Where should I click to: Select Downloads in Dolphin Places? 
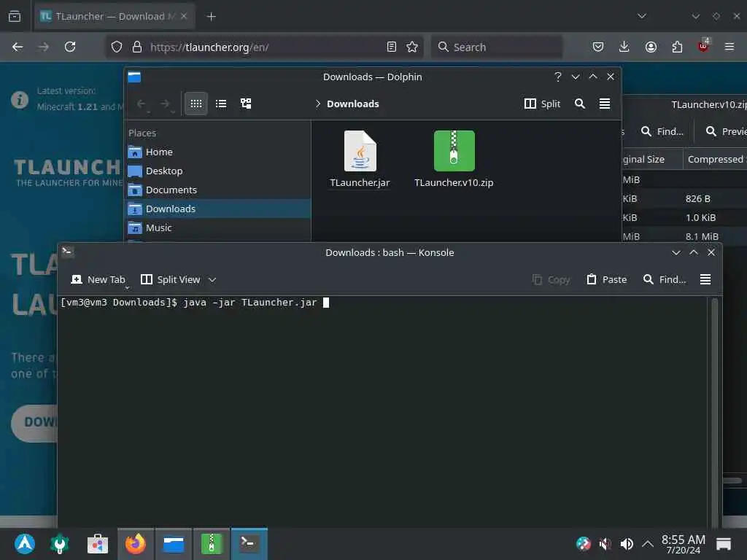[219, 209]
